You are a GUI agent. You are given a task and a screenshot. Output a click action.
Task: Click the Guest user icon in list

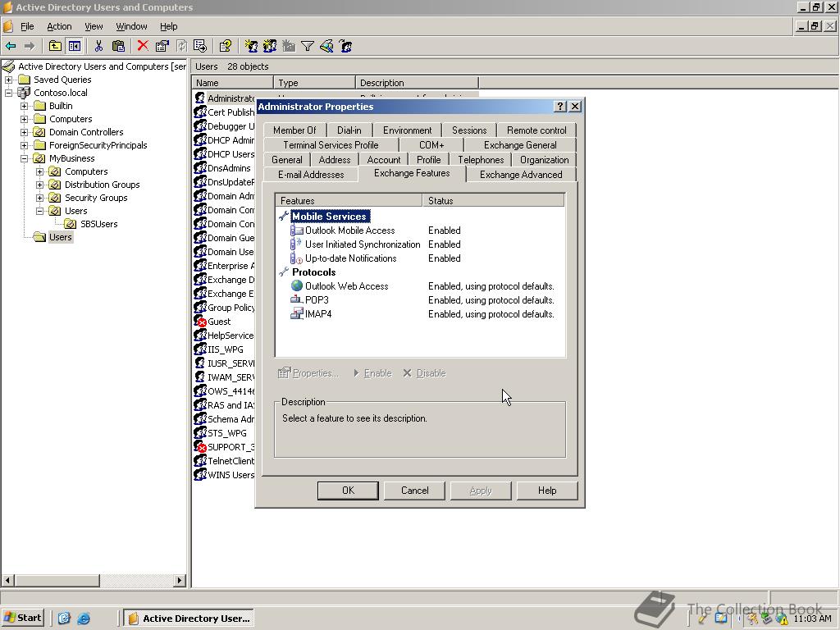pos(200,322)
